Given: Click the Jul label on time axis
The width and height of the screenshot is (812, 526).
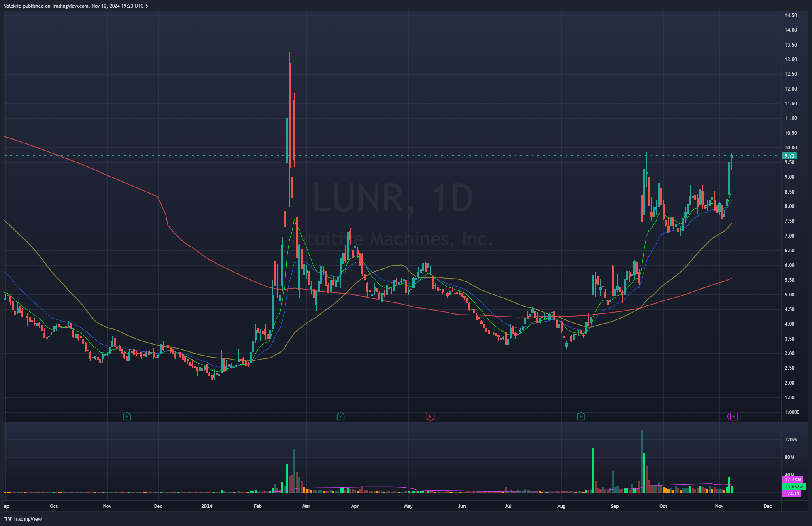Looking at the screenshot, I should [508, 506].
